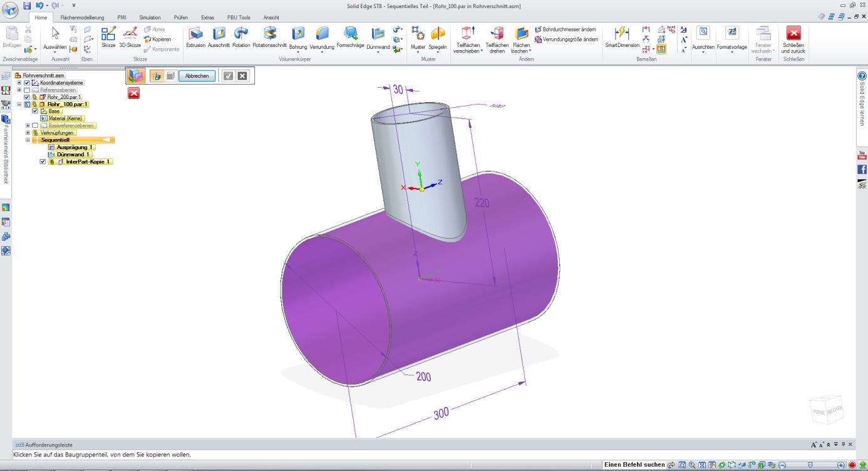Click the Solid Edge application button
Image resolution: width=868 pixels, height=471 pixels.
pyautogui.click(x=11, y=9)
